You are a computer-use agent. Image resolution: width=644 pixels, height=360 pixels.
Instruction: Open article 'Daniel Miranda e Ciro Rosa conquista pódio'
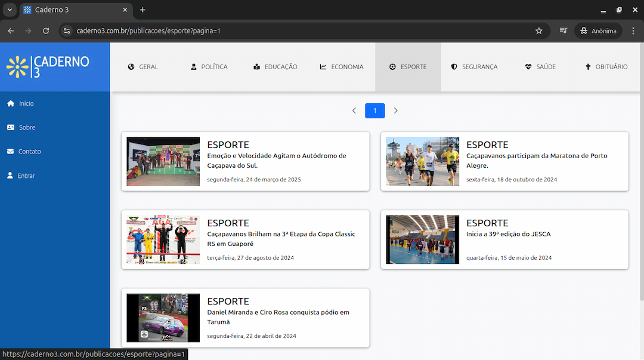[x=278, y=317]
